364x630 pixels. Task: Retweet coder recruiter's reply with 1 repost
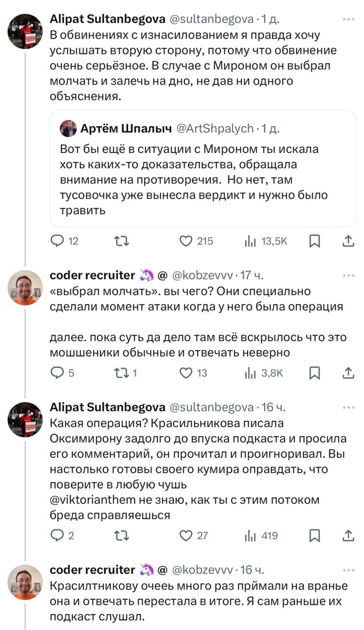pos(121,373)
